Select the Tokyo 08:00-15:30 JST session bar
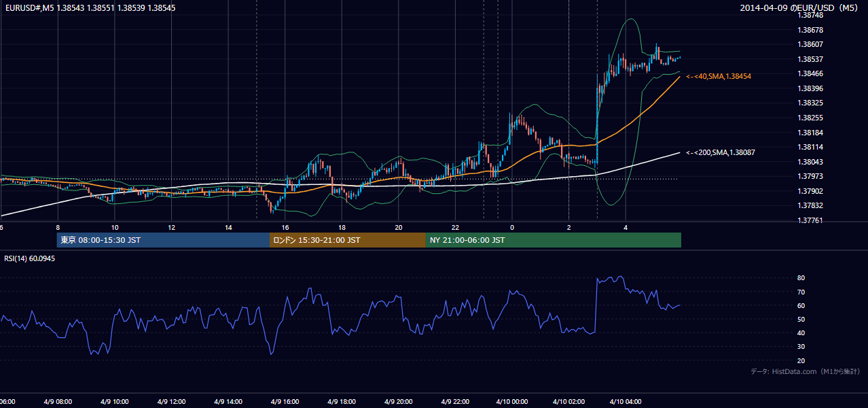The height and width of the screenshot is (408, 868). click(x=163, y=240)
